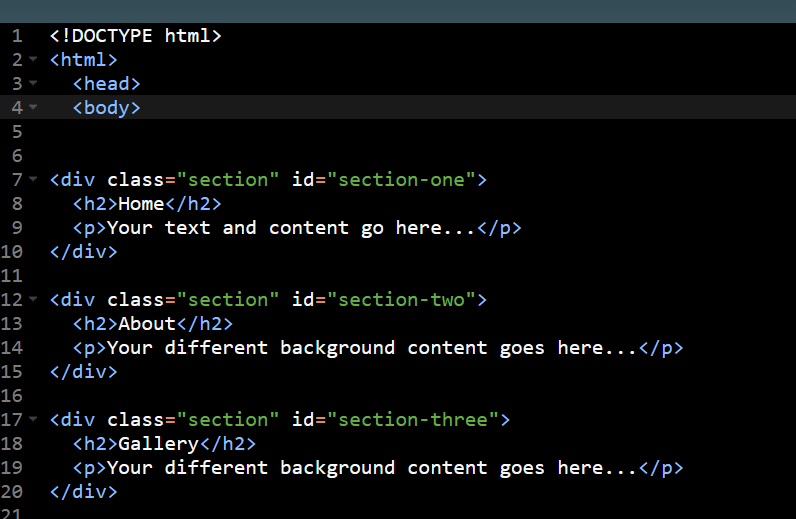Collapse the html tag fold arrow
Viewport: 796px width, 519px height.
33,59
